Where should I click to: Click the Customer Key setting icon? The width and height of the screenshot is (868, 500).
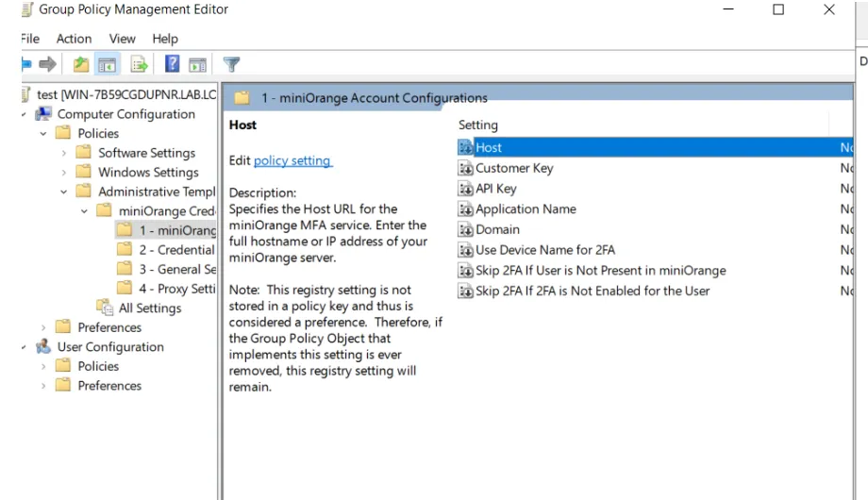pos(465,168)
